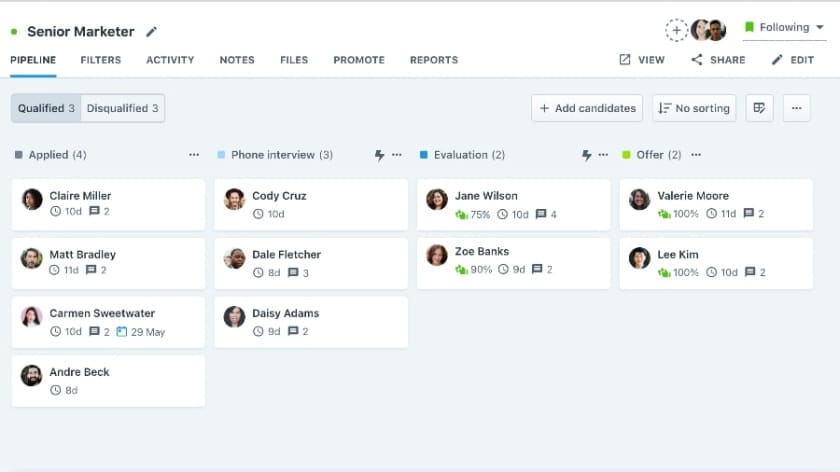Open the Evaluation column options menu
The width and height of the screenshot is (840, 472).
click(603, 155)
